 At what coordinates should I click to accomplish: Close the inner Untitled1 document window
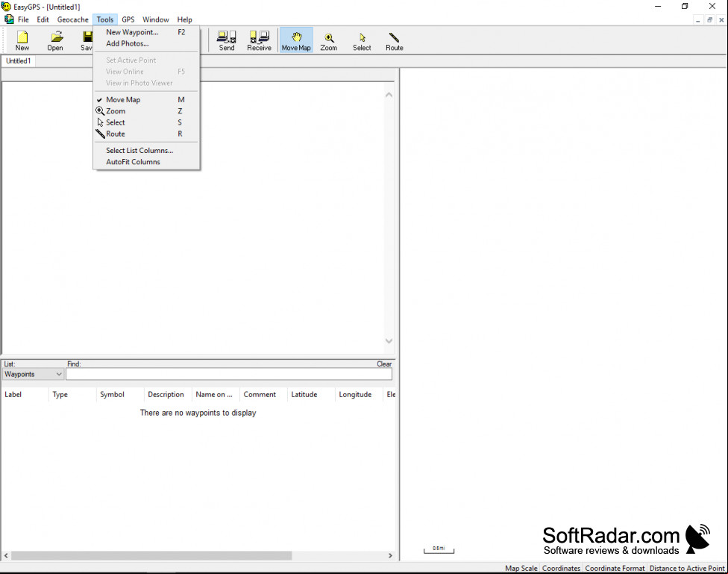(x=721, y=20)
